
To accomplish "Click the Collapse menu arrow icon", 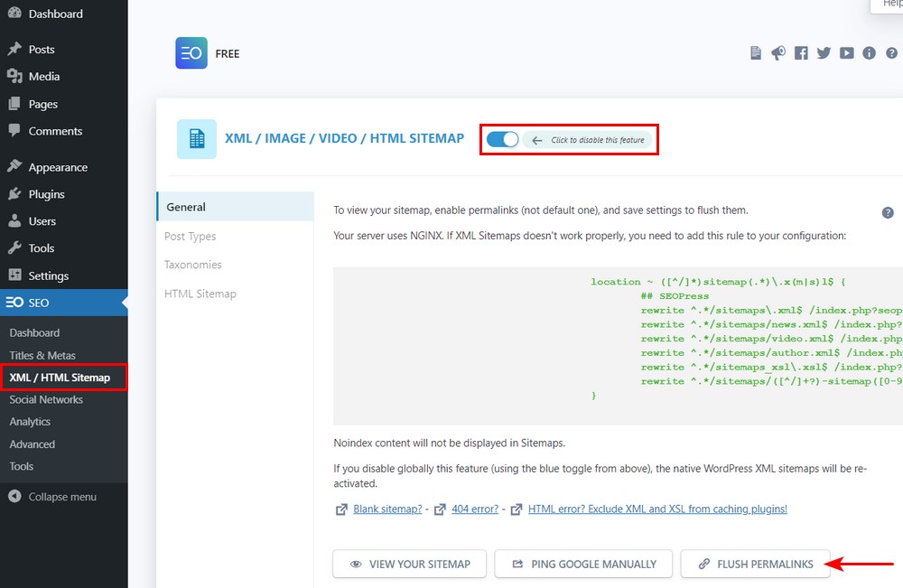I will [x=14, y=496].
